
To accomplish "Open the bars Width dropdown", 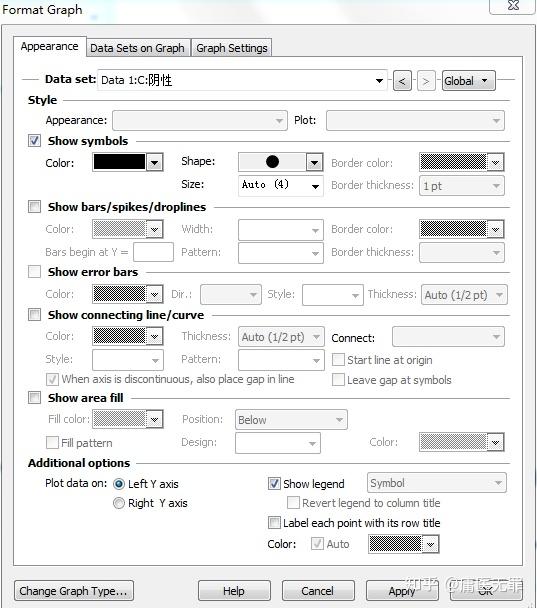I will pyautogui.click(x=281, y=230).
